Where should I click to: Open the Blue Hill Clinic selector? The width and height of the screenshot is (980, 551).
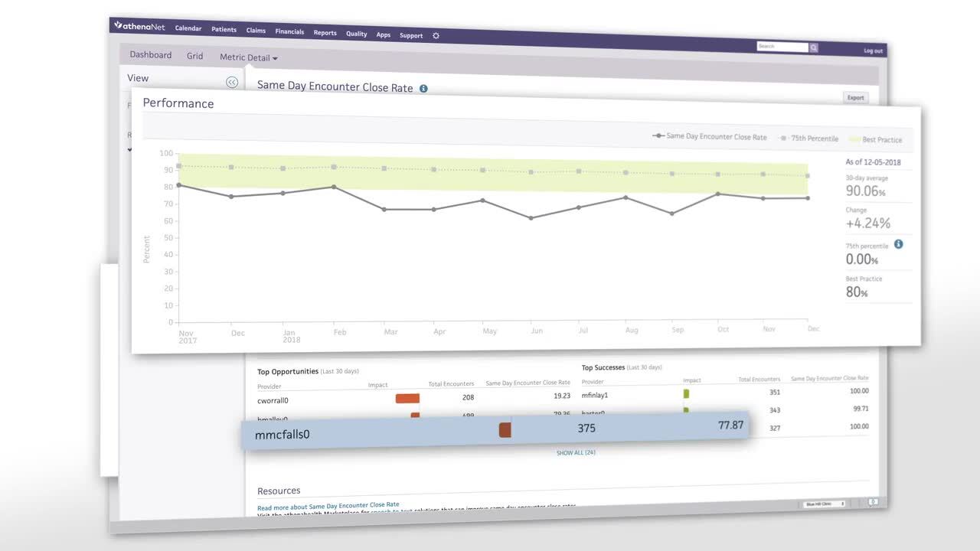(x=825, y=504)
